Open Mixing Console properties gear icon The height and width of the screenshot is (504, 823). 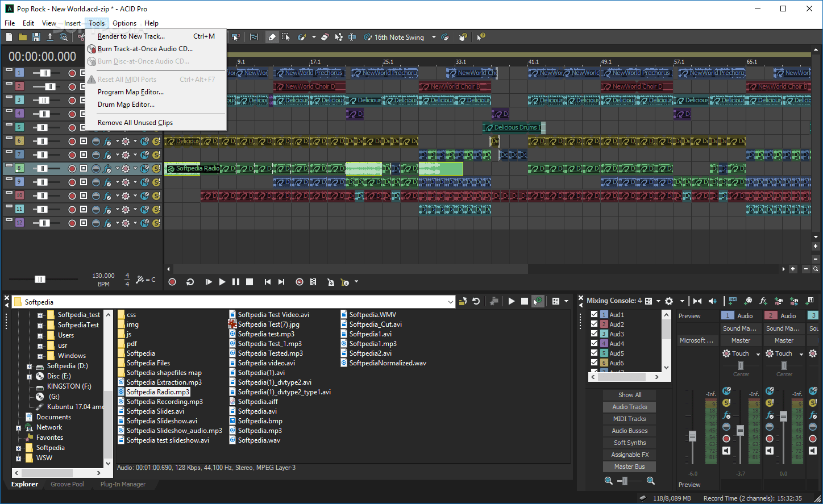click(669, 301)
